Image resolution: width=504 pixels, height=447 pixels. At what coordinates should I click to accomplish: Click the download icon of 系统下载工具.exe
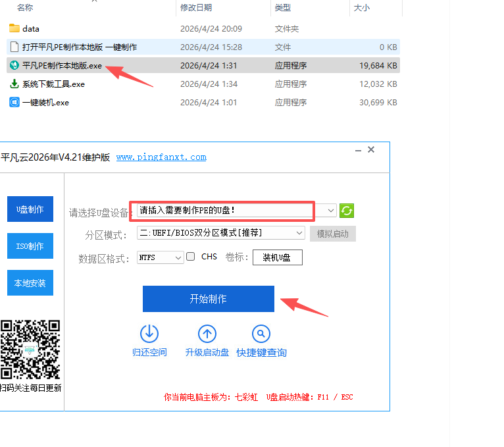coord(14,84)
